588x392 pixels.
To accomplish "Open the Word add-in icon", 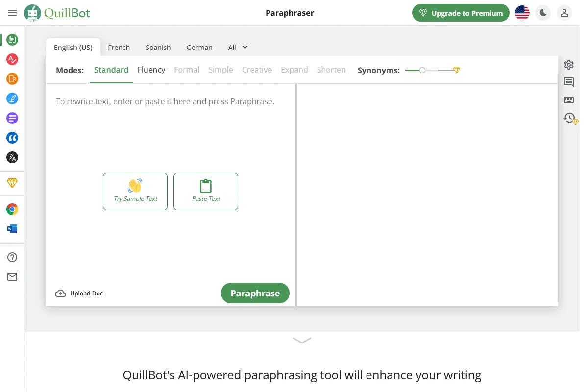I will [12, 229].
